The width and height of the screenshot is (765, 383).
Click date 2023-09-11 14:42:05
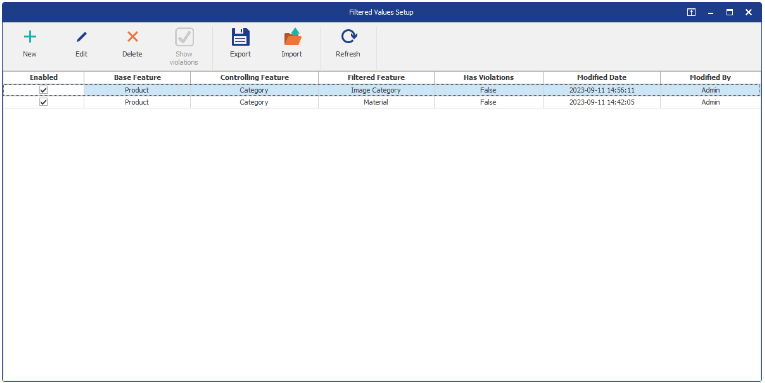point(602,102)
